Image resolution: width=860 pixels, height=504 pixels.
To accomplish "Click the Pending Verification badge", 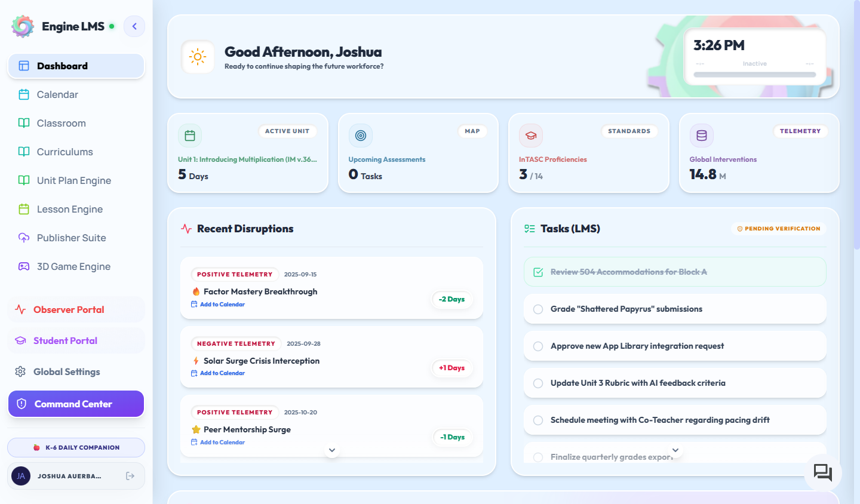I will [x=779, y=229].
